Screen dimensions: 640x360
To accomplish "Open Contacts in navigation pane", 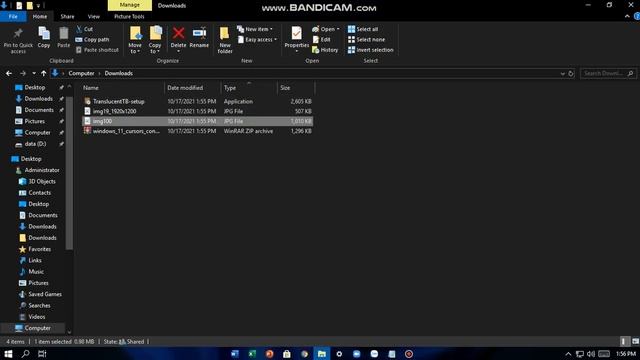I will point(40,193).
